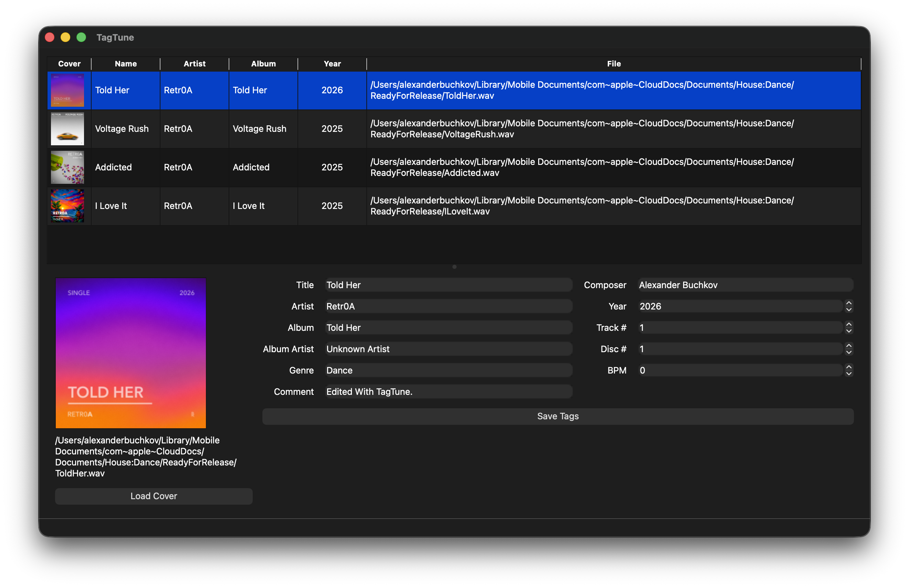This screenshot has width=909, height=588.
Task: Click the Save Tags button
Action: coord(558,417)
